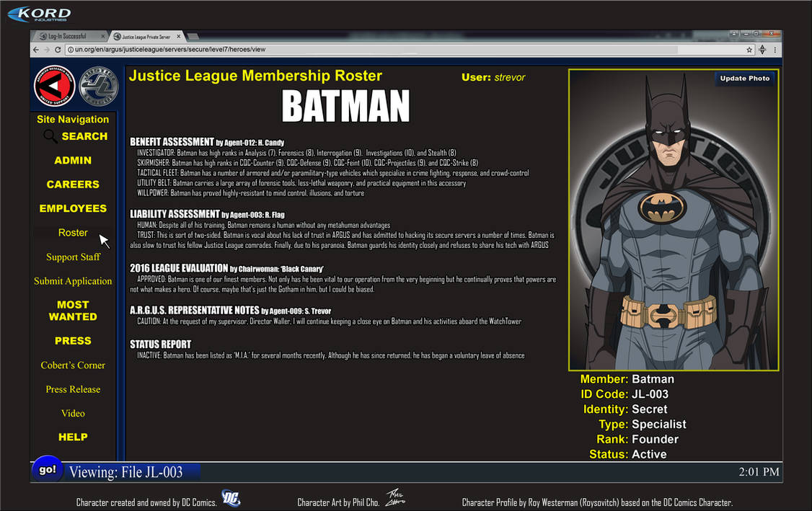This screenshot has height=511, width=812.
Task: Click the site info icon in address bar
Action: tap(70, 50)
